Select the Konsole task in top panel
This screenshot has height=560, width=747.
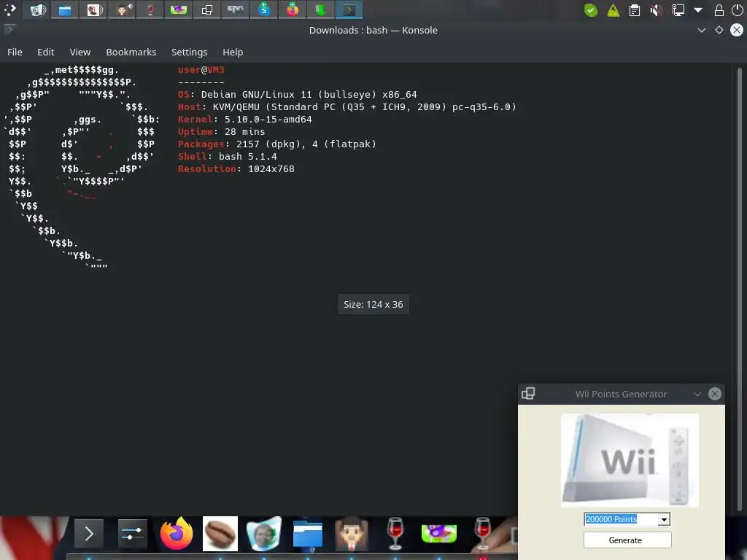[x=349, y=10]
